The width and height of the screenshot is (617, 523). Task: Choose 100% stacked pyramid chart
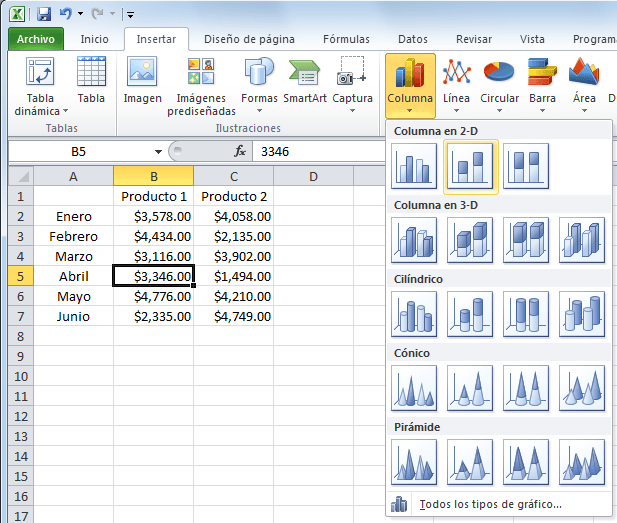[x=526, y=462]
